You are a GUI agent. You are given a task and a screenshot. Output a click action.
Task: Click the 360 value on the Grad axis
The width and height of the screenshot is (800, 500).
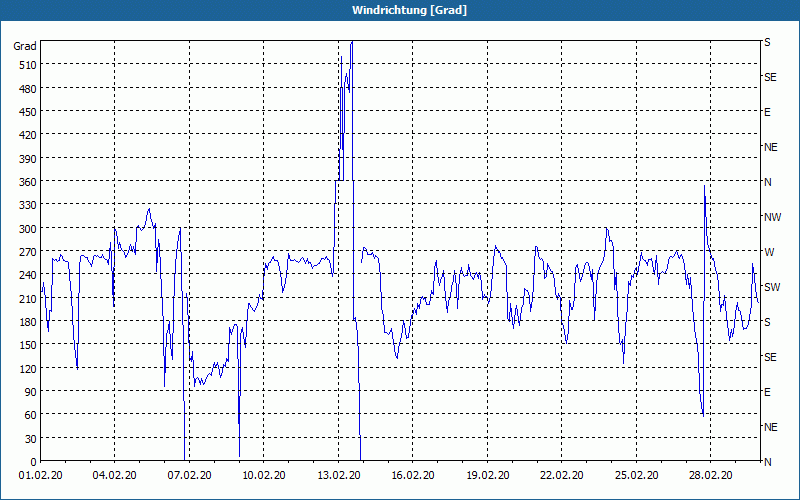pyautogui.click(x=28, y=182)
